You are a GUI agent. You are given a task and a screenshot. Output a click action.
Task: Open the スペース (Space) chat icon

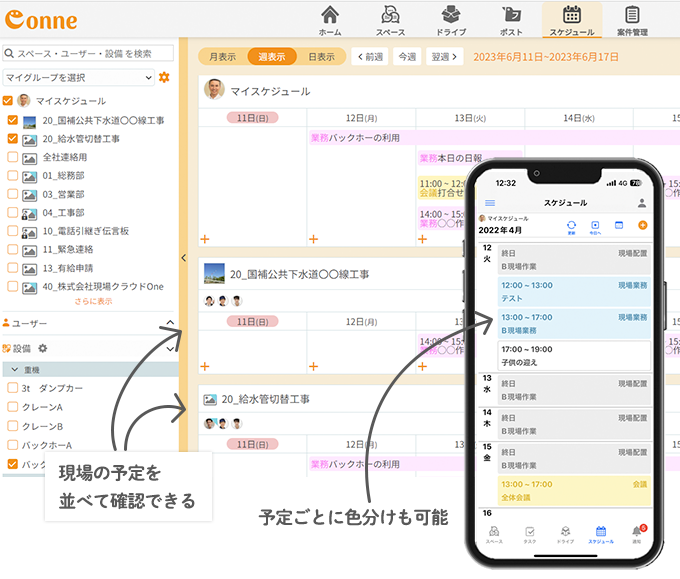coord(390,15)
